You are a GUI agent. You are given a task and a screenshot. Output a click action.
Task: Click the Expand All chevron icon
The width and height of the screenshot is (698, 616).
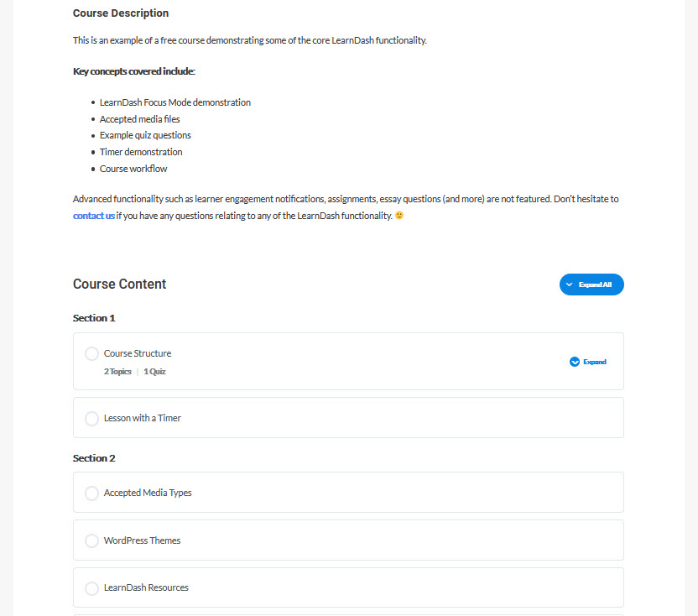coord(570,285)
